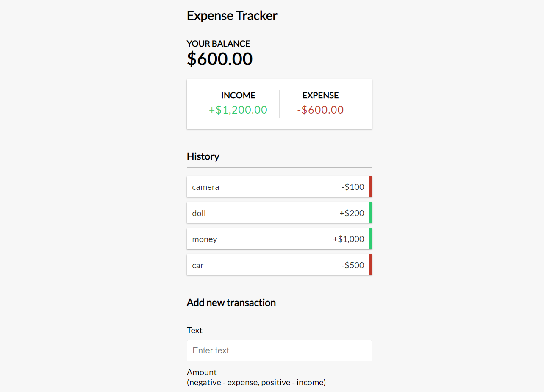
Task: Click the History section heading
Action: click(203, 156)
